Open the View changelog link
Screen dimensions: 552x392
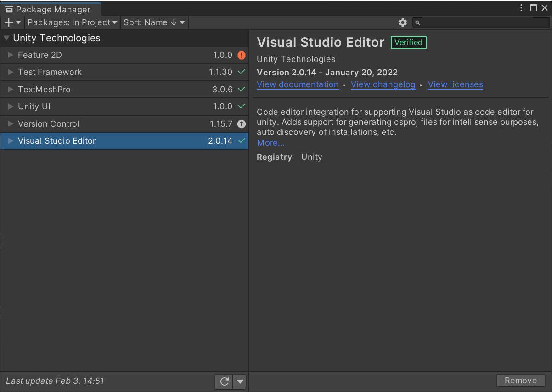click(383, 84)
